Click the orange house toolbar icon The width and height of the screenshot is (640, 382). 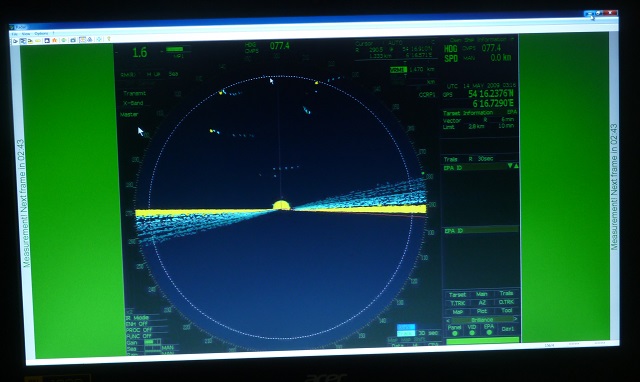(54, 40)
